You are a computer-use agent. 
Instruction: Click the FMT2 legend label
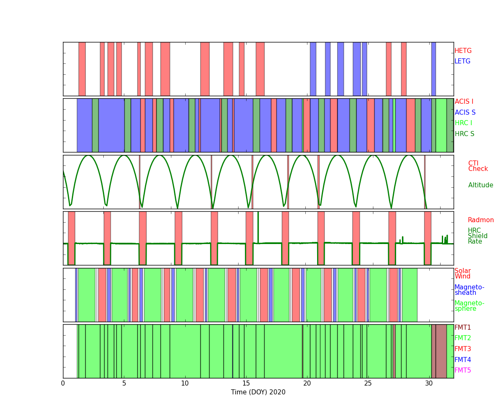[x=462, y=338]
